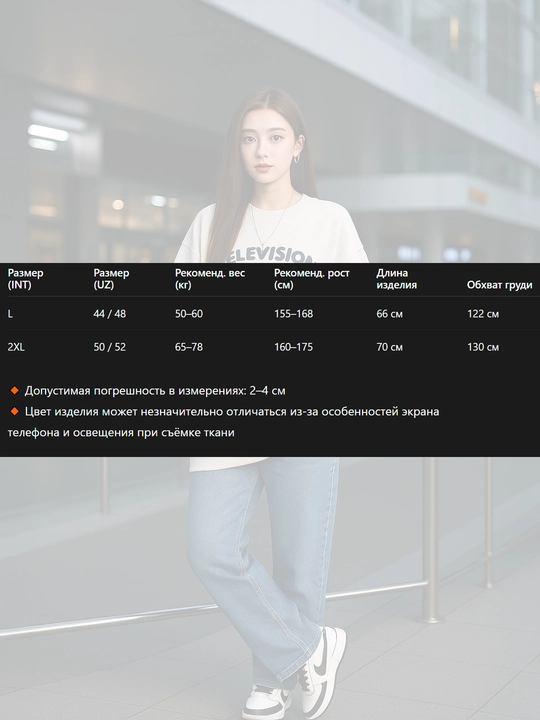Click the 'Рекоменд. вес (кг)' header
The image size is (540, 720).
pos(210,279)
